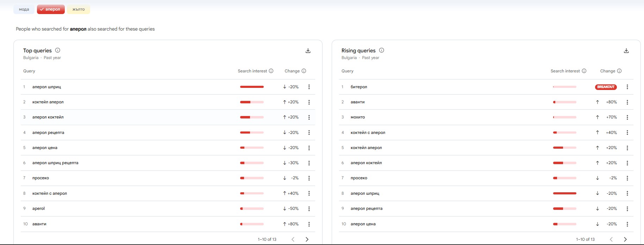Open options menu for aperol row

(x=309, y=209)
